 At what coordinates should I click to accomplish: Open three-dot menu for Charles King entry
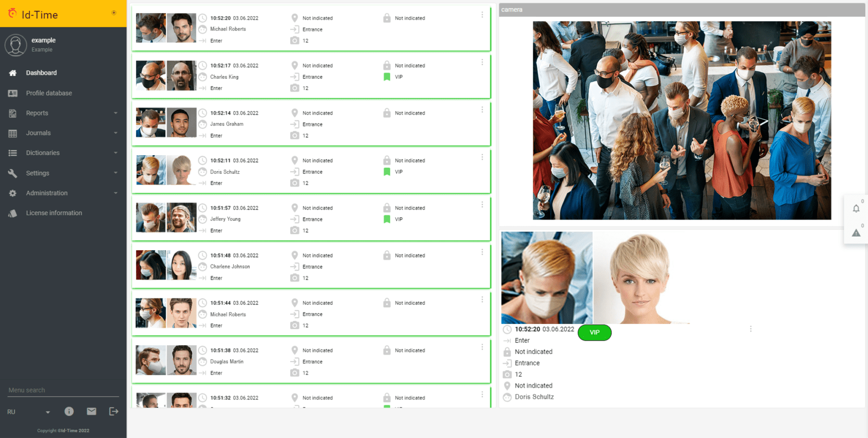tap(482, 62)
